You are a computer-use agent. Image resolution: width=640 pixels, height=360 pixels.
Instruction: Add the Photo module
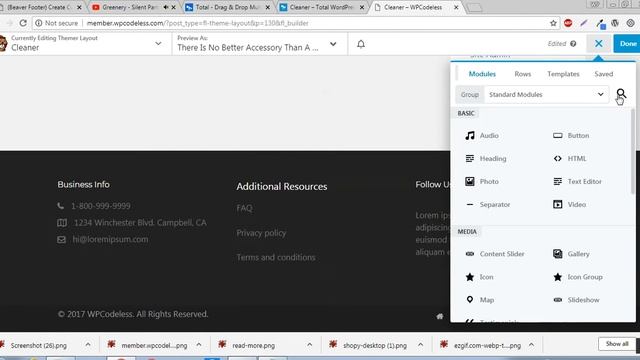(482, 181)
